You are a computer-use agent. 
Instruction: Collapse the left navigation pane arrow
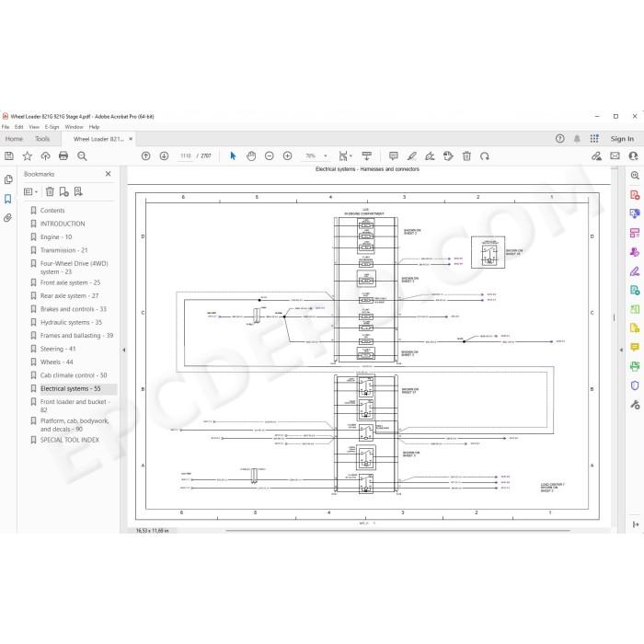pyautogui.click(x=123, y=350)
